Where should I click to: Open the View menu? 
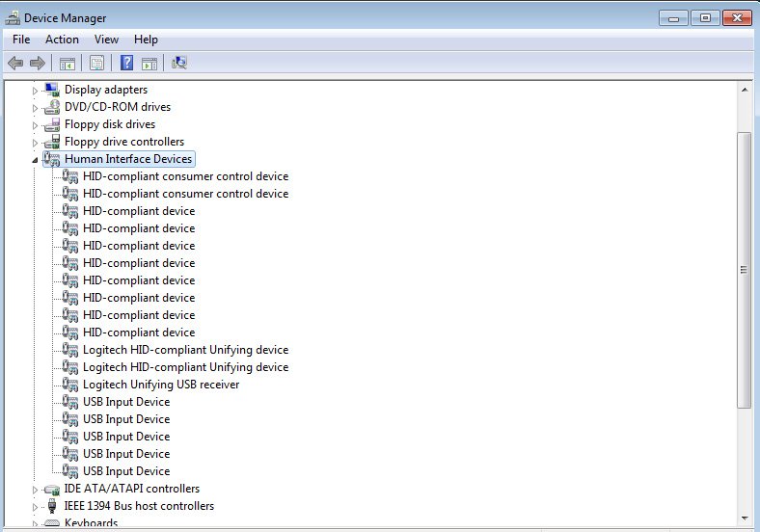coord(106,40)
